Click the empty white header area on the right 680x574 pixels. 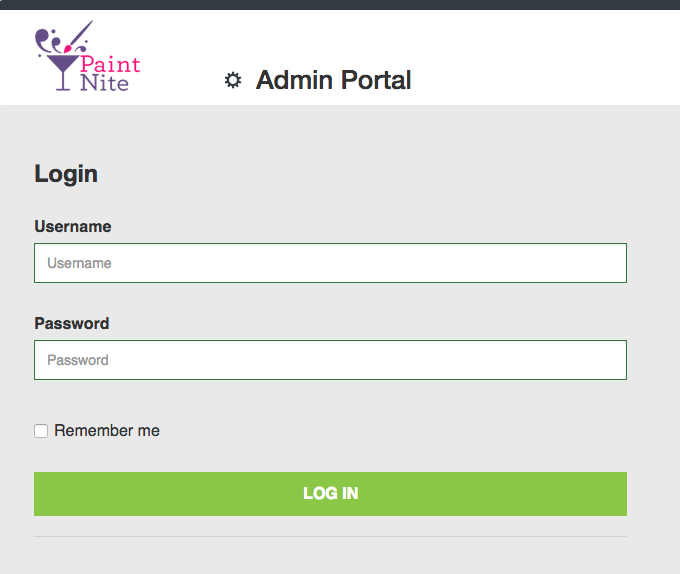560,58
